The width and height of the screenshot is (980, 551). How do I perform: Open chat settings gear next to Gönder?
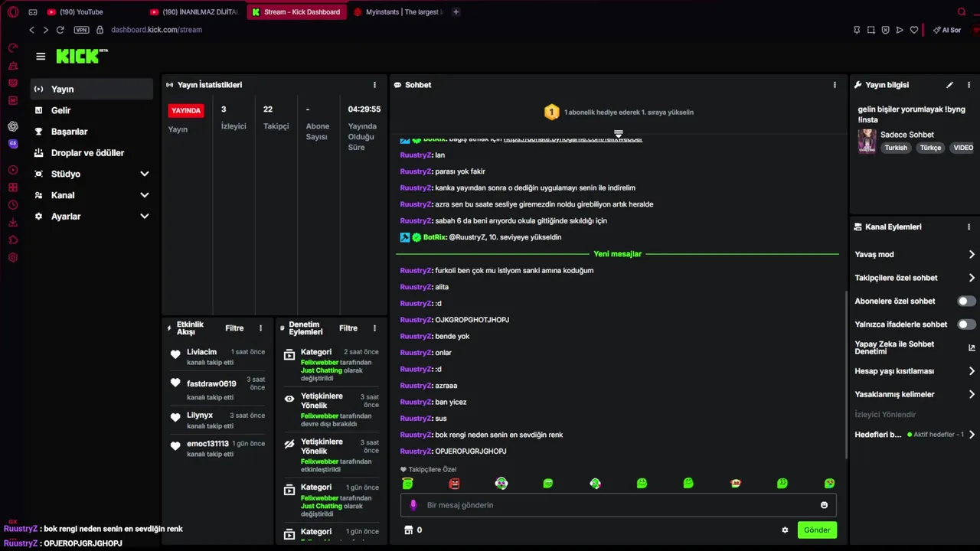pos(785,530)
